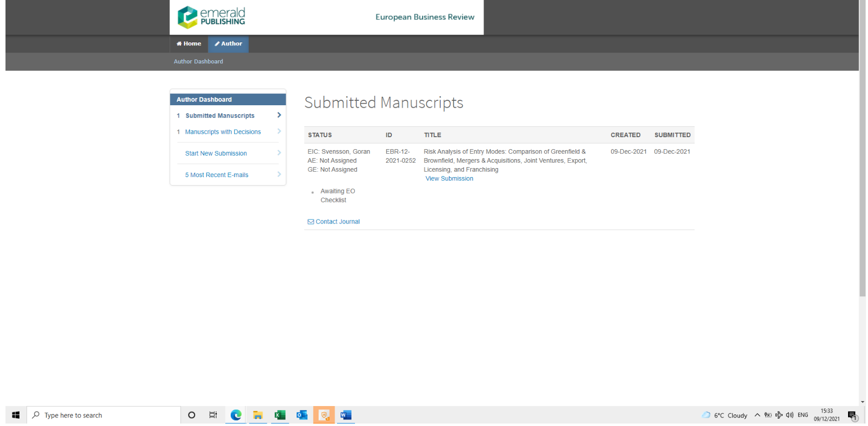Viewport: 868px width, 426px height.
Task: Click the Risk Analysis of Entry Modes title
Action: (505, 161)
